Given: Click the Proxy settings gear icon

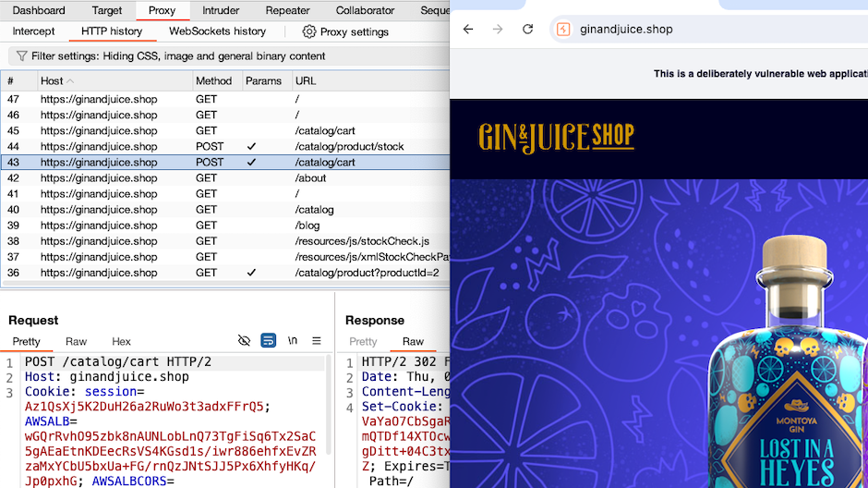Looking at the screenshot, I should pyautogui.click(x=309, y=32).
